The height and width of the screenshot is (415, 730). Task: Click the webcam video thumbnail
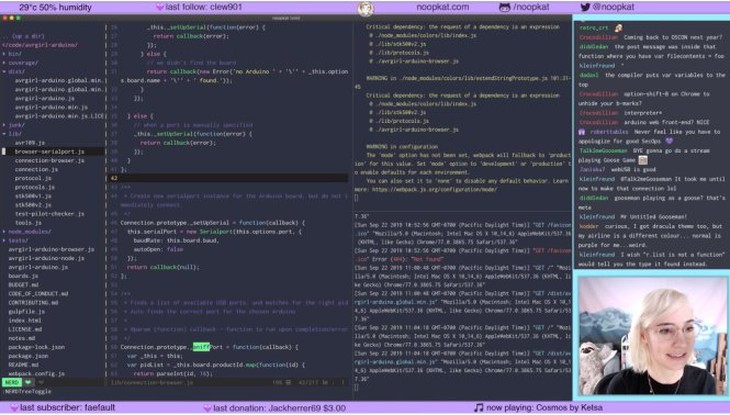coord(651,335)
